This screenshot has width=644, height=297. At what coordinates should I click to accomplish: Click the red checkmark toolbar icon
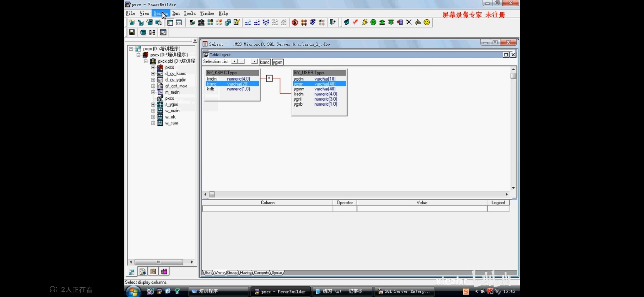coord(355,22)
